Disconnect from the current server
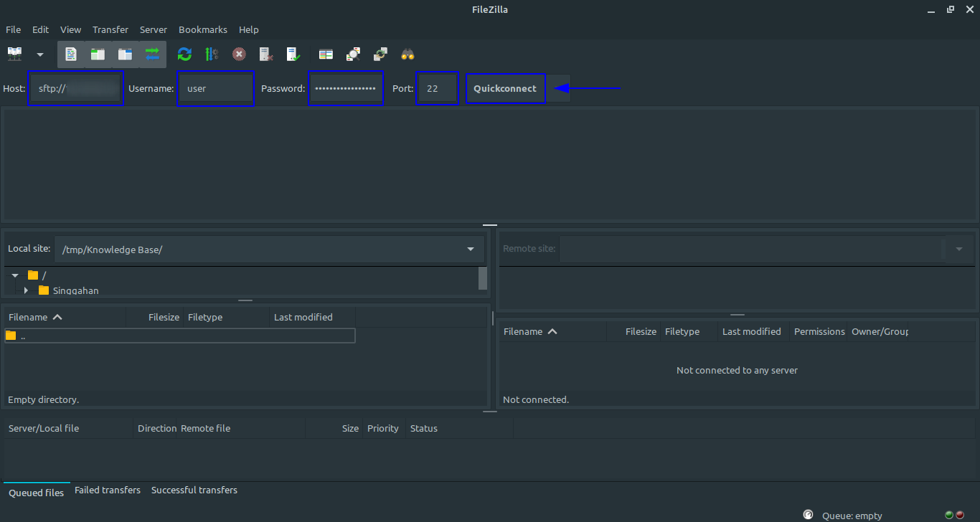Viewport: 980px width, 522px height. [x=265, y=54]
